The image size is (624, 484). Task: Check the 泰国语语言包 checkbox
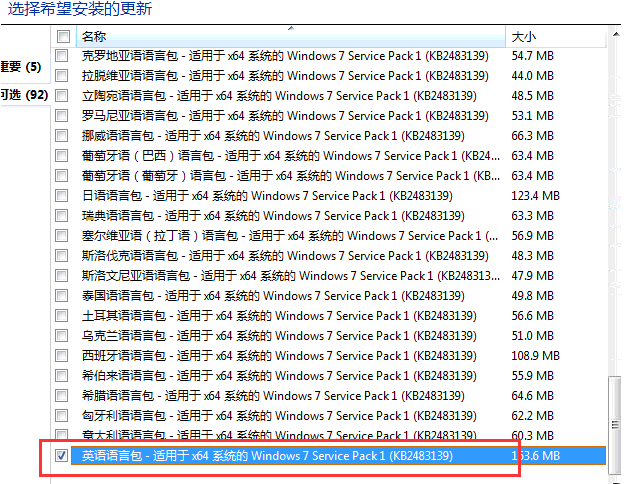click(63, 296)
